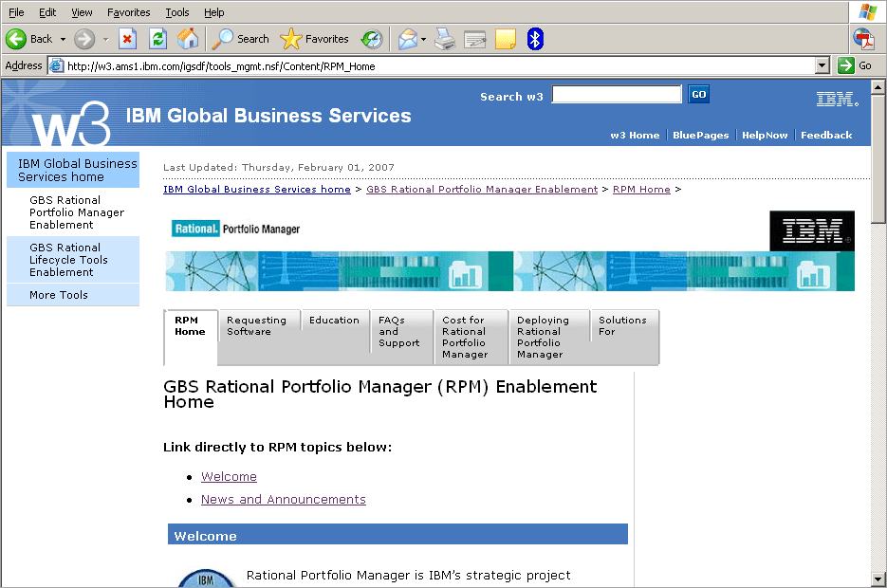
Task: Click the Back arrow icon
Action: 16,39
